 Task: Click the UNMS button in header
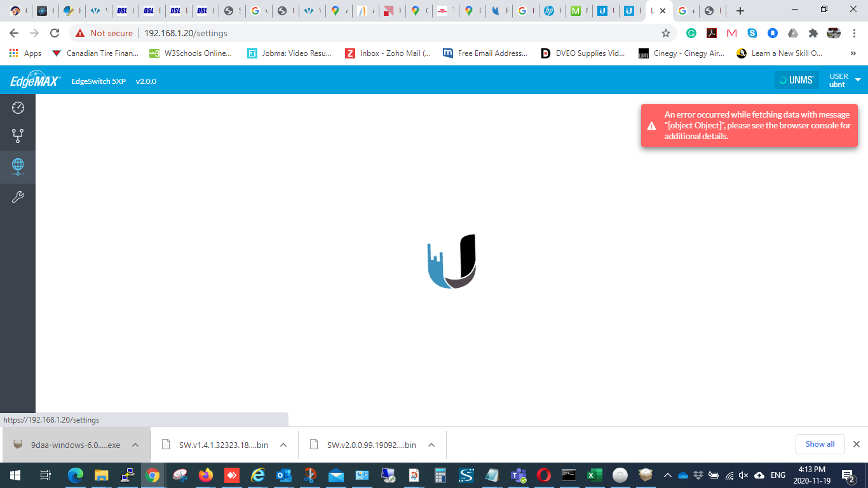click(x=796, y=80)
